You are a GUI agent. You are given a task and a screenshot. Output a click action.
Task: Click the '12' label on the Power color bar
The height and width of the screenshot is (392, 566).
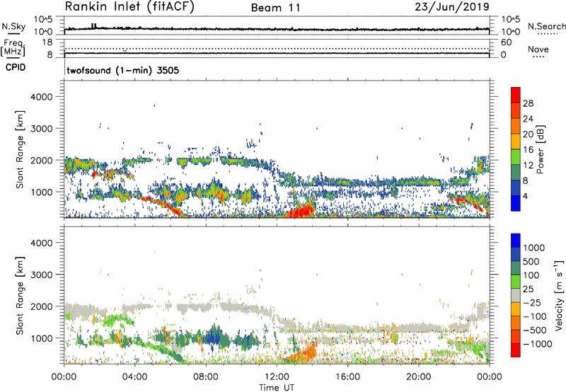click(x=528, y=166)
